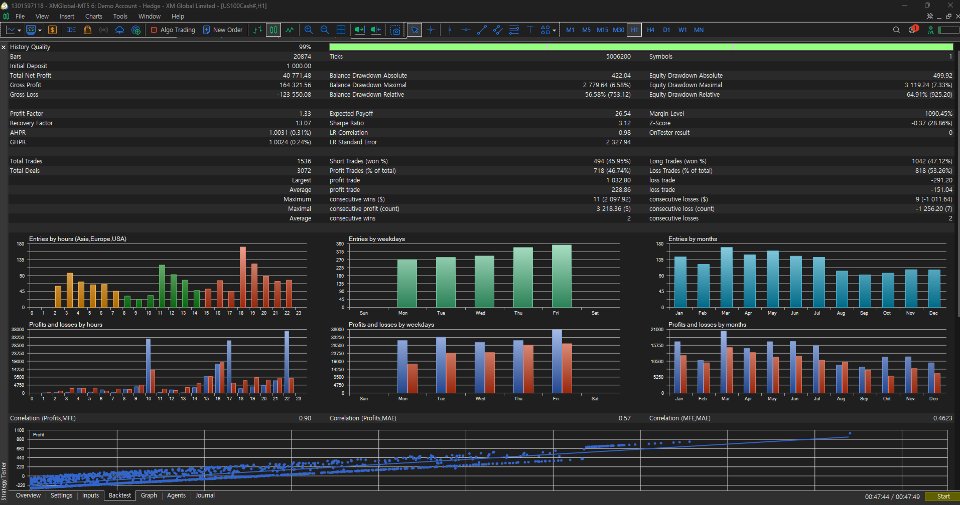Select the H4 timeframe

click(650, 29)
